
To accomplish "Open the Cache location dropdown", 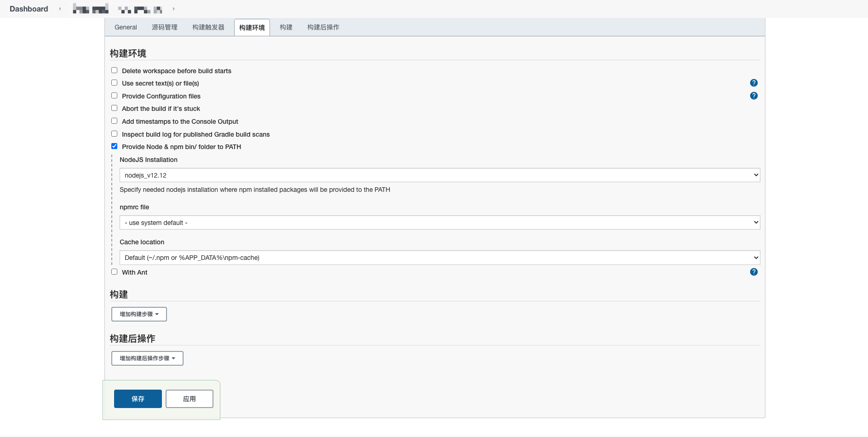I will pos(439,258).
